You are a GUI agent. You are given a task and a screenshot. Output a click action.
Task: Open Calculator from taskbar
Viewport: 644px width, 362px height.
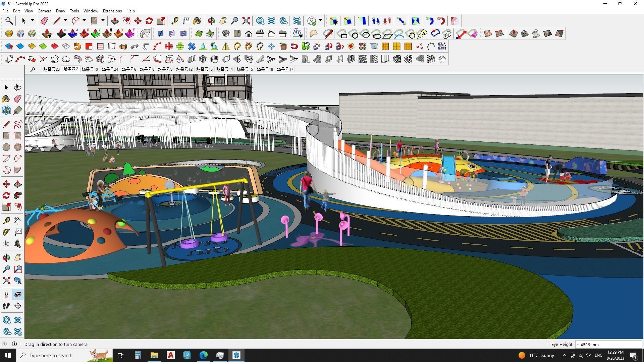pos(138,355)
